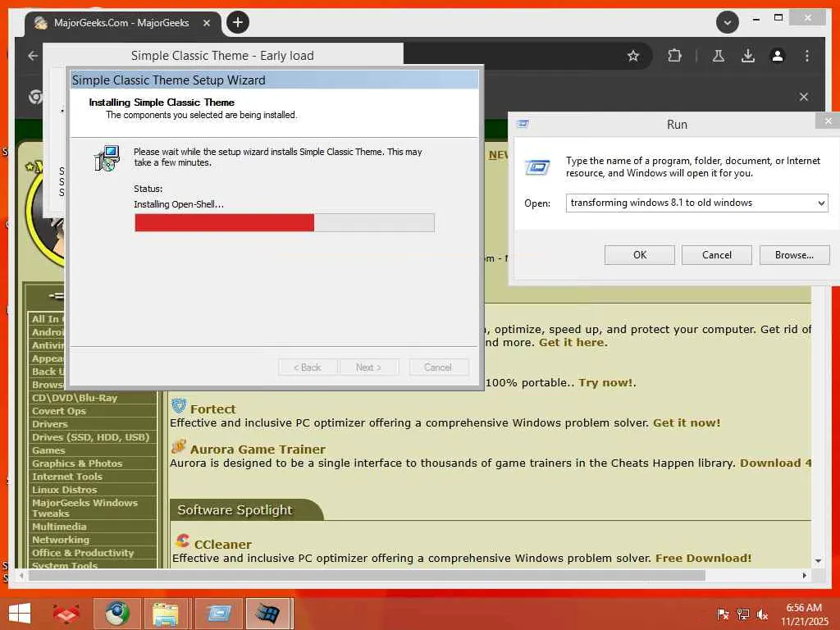
Task: Click the horizontal scrollbar right arrow
Action: click(804, 575)
